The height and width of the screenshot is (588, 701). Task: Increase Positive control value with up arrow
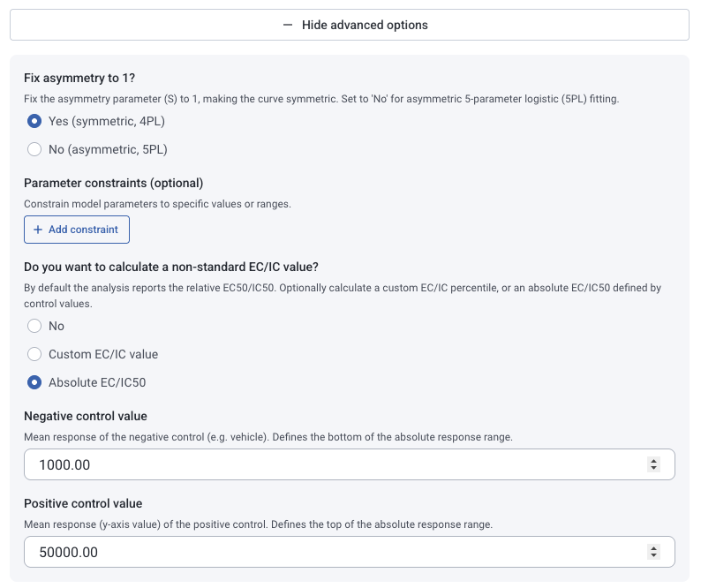(x=653, y=548)
